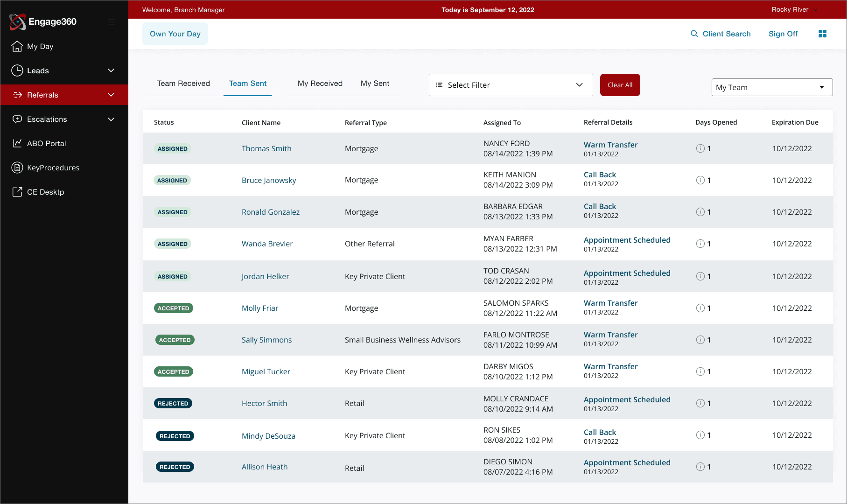This screenshot has width=847, height=504.
Task: Open Thomas Smith's client profile link
Action: click(x=266, y=148)
